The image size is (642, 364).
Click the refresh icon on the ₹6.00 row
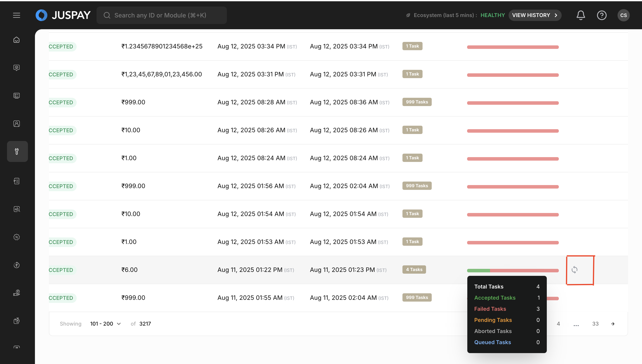point(575,270)
